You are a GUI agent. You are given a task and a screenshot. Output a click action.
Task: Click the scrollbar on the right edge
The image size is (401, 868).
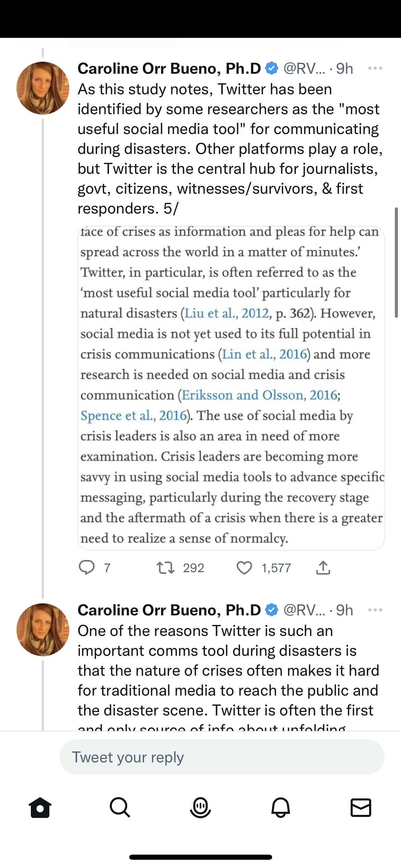[x=397, y=263]
